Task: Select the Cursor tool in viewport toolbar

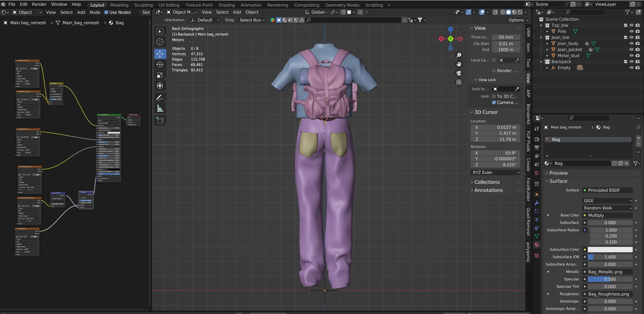Action: [x=160, y=42]
